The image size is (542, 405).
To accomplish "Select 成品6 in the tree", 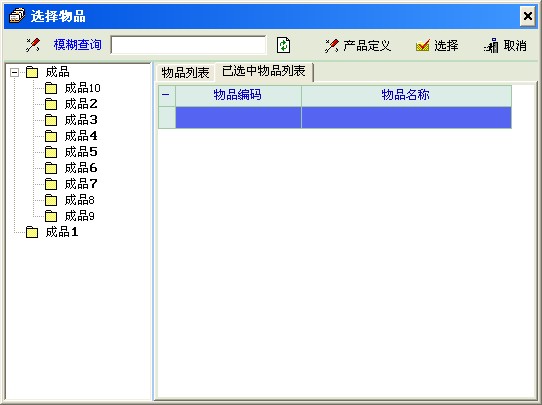I will pos(81,168).
